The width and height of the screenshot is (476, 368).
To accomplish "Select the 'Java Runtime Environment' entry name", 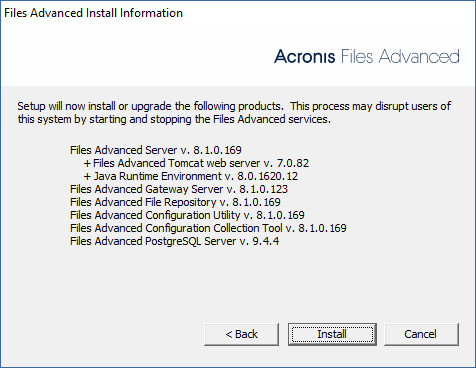I will coord(157,176).
